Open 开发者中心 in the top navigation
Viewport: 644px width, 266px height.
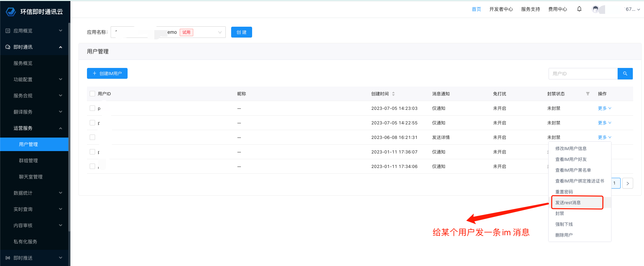coord(501,9)
